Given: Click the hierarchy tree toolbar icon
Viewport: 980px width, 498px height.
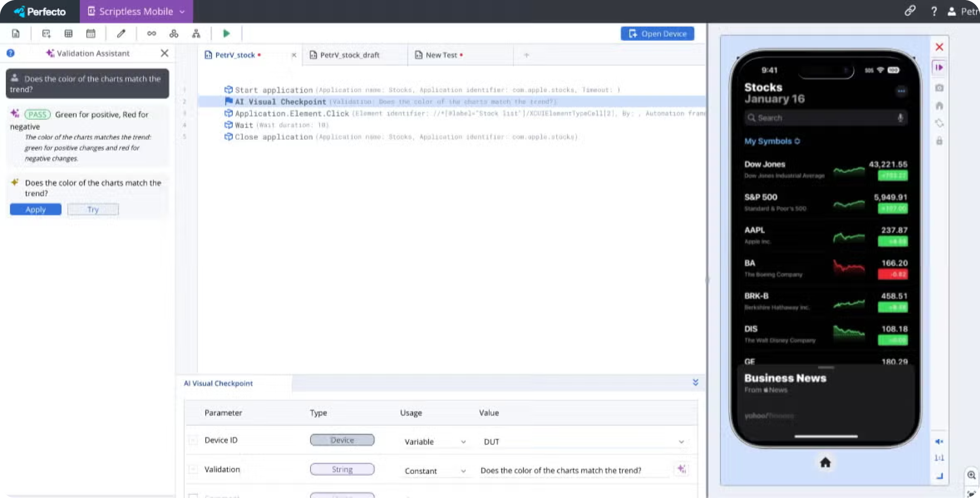Looking at the screenshot, I should click(196, 33).
